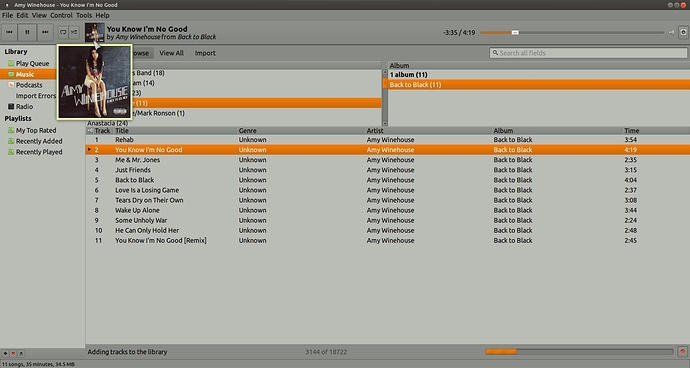Screen dimensions: 690x368
Task: Pause the current song
Action: (x=27, y=32)
